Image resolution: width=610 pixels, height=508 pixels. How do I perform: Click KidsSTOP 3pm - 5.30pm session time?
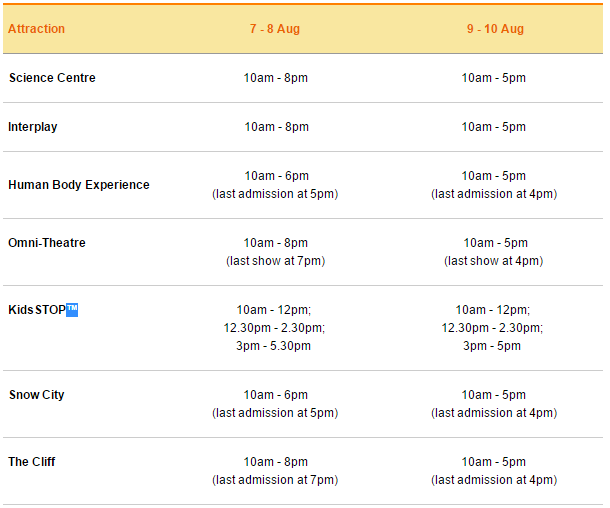point(275,346)
